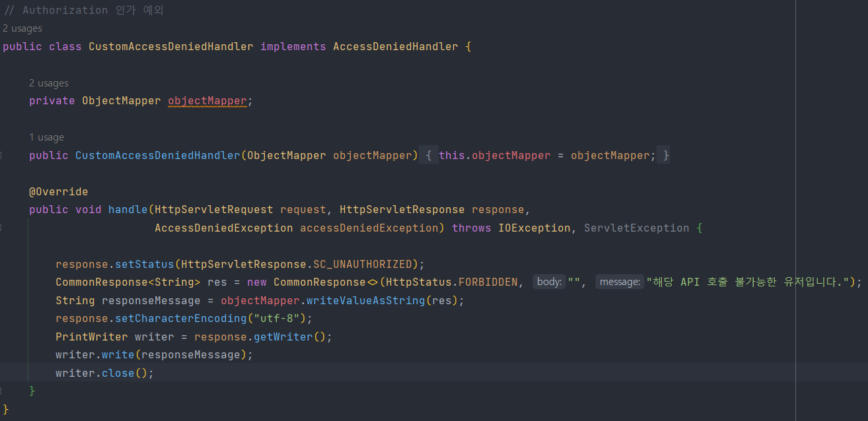Image resolution: width=868 pixels, height=421 pixels.
Task: Click the "throws" keyword
Action: 471,228
